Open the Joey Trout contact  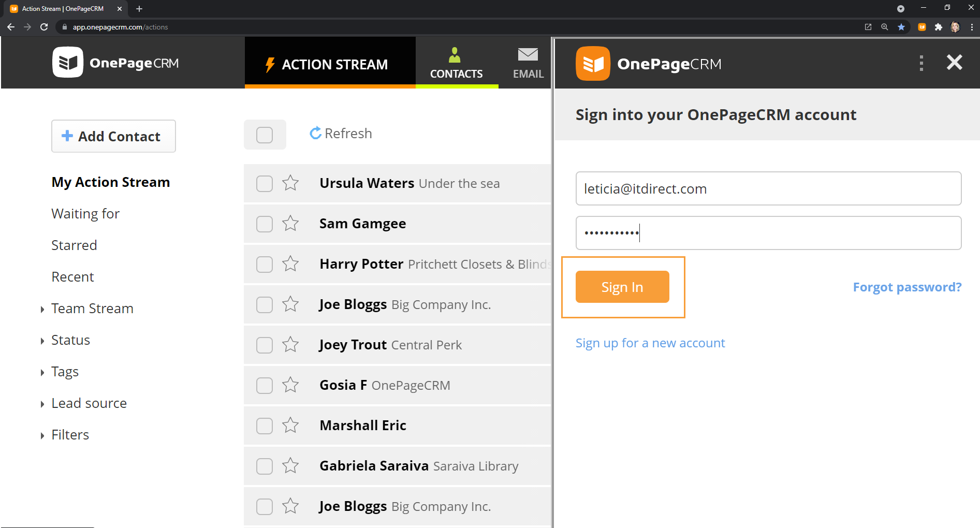(x=353, y=345)
